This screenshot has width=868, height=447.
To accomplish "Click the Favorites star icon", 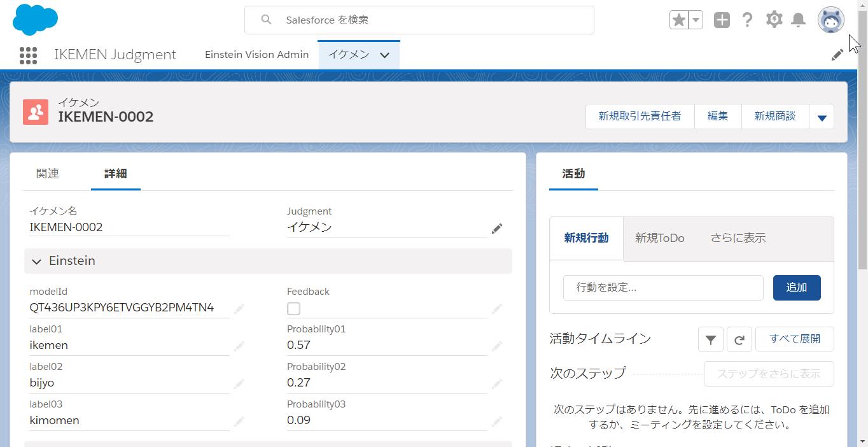I will pos(679,20).
